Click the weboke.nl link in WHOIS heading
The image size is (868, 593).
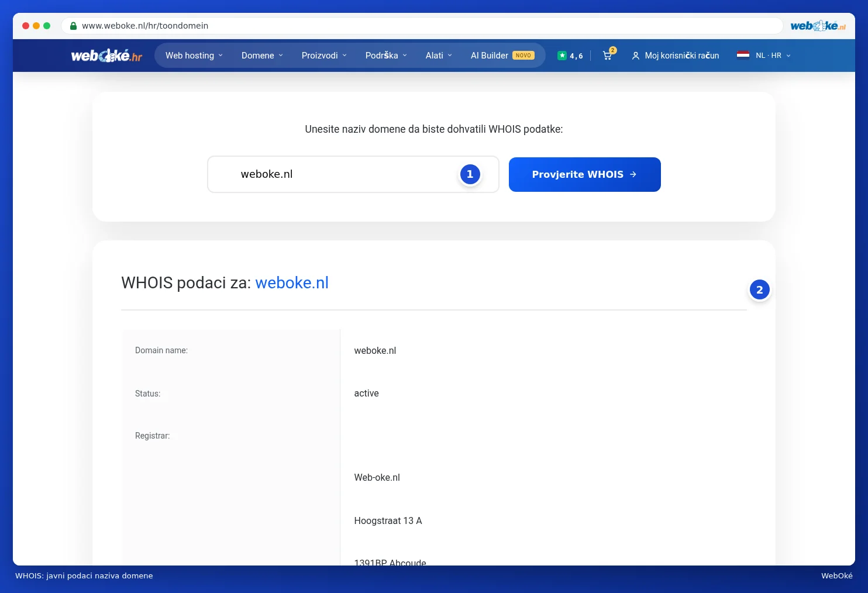(292, 282)
